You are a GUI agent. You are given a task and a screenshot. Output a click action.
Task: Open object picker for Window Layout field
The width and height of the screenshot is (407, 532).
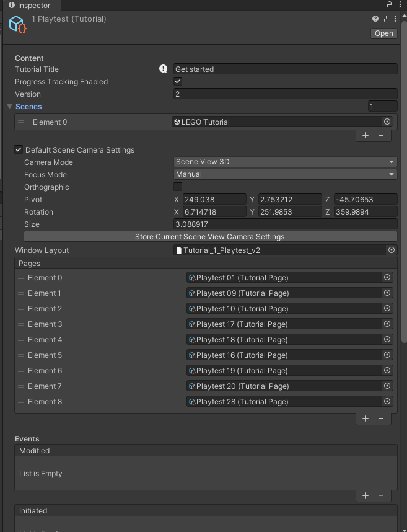click(392, 250)
